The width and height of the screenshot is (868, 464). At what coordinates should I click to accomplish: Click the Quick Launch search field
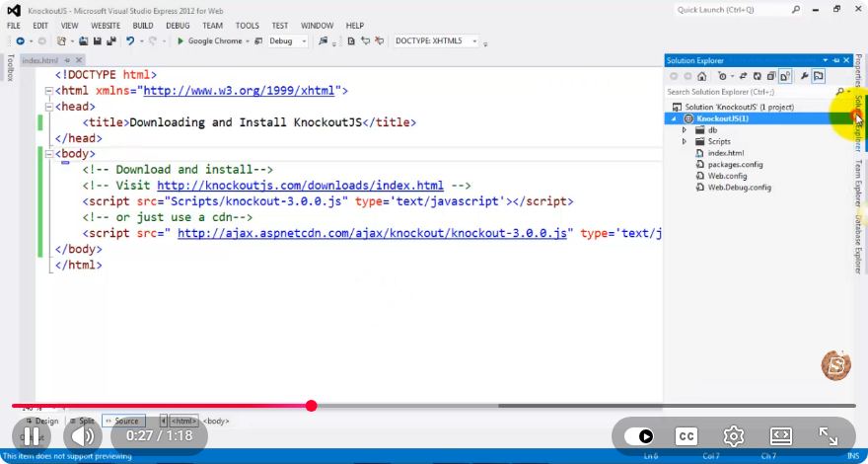click(x=733, y=10)
